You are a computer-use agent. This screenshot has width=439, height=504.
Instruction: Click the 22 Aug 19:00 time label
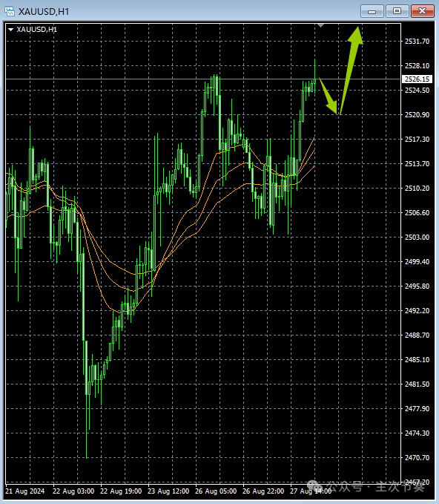click(x=121, y=491)
